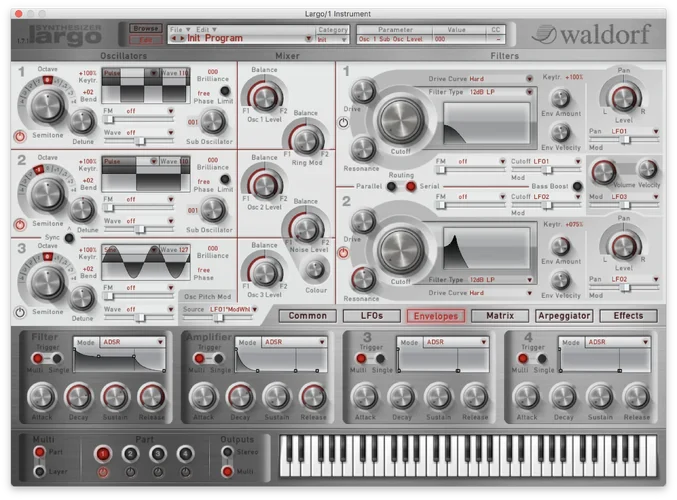Open Filter 1 Filter Type dropdown
Viewport: 677px width, 500px height.
coord(529,92)
